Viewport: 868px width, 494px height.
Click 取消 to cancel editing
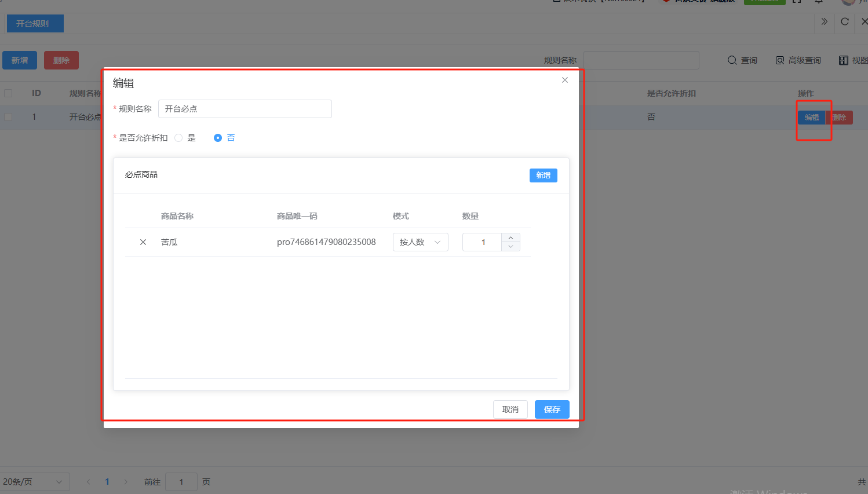[x=510, y=409]
